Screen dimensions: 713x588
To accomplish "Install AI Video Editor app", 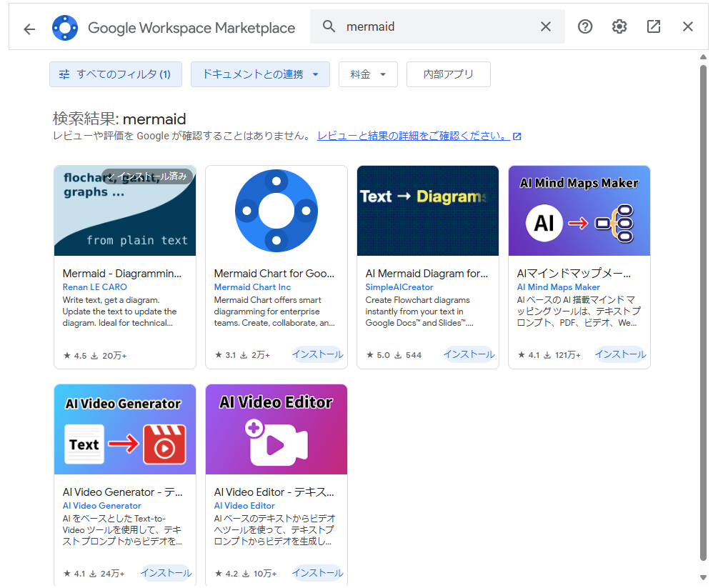I will [x=317, y=572].
